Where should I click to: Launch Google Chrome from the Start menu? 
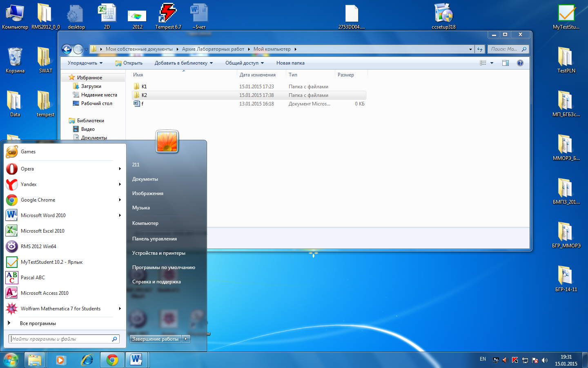[65, 200]
